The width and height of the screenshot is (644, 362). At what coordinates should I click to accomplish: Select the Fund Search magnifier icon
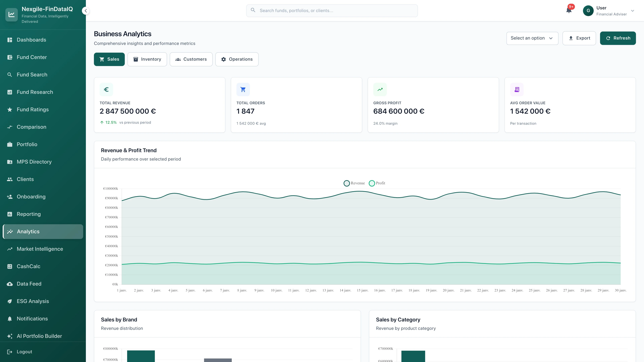click(x=10, y=74)
